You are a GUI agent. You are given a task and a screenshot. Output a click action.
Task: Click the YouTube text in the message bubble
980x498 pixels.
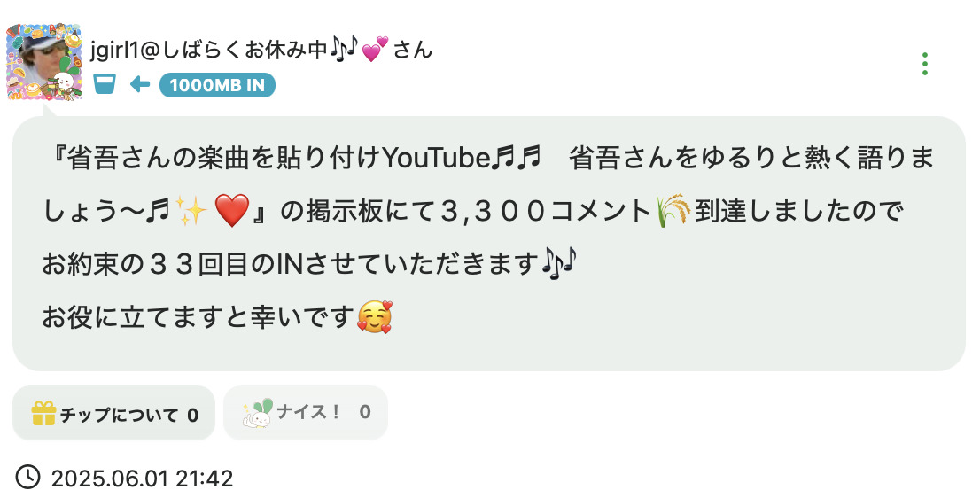coord(436,158)
